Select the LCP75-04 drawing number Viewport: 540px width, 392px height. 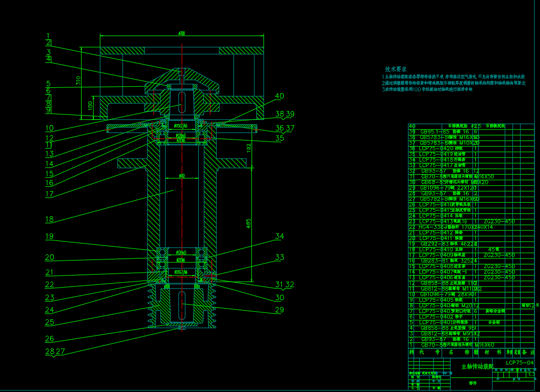519,362
